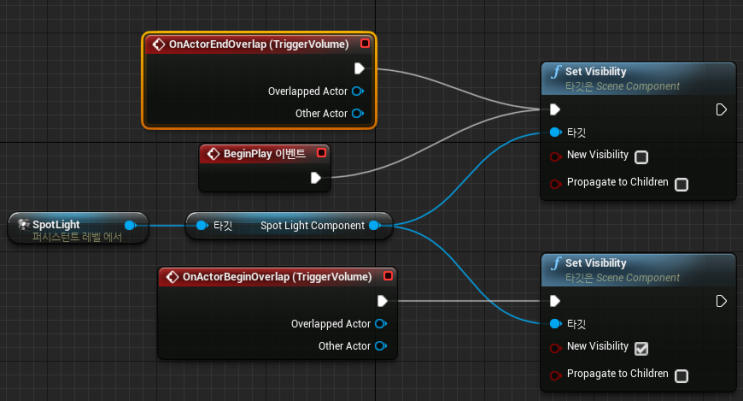
Task: Enable New Visibility on top Set Visibility node
Action: coord(641,157)
